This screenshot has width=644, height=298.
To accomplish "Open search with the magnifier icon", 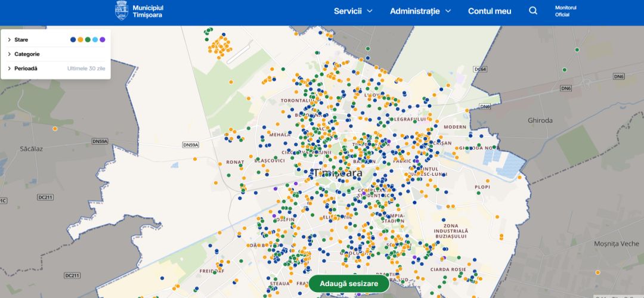I will pyautogui.click(x=533, y=11).
